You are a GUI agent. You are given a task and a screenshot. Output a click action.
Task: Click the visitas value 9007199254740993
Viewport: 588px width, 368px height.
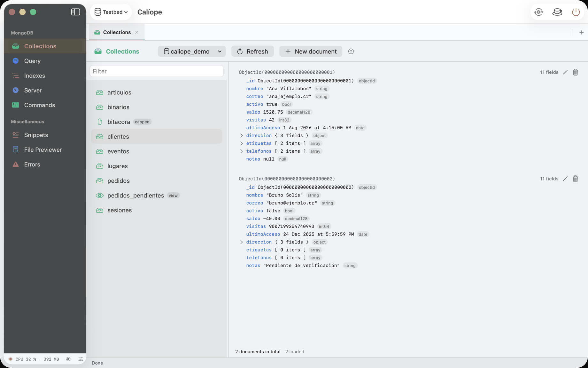291,227
